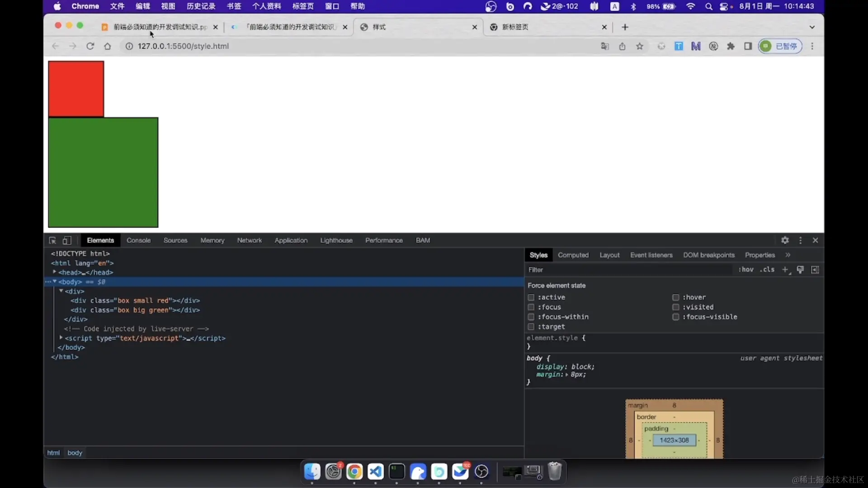Expand the head element node
The width and height of the screenshot is (868, 488).
54,272
